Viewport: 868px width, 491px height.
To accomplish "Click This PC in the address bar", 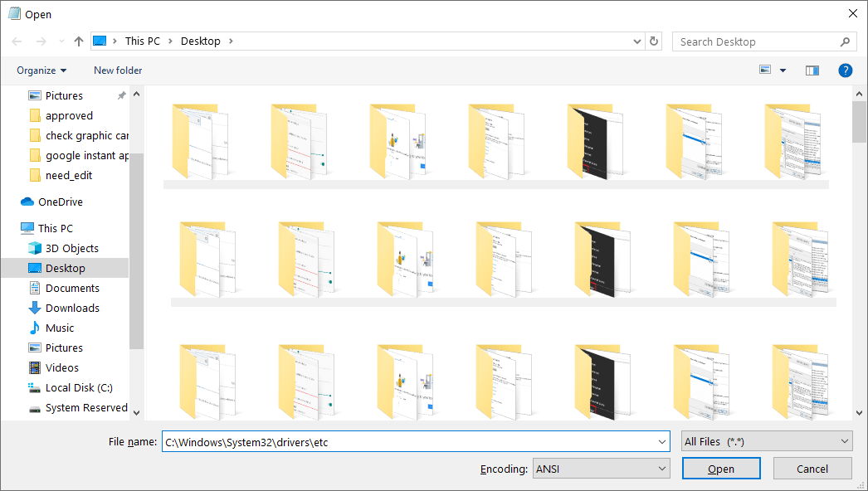I will coord(142,40).
